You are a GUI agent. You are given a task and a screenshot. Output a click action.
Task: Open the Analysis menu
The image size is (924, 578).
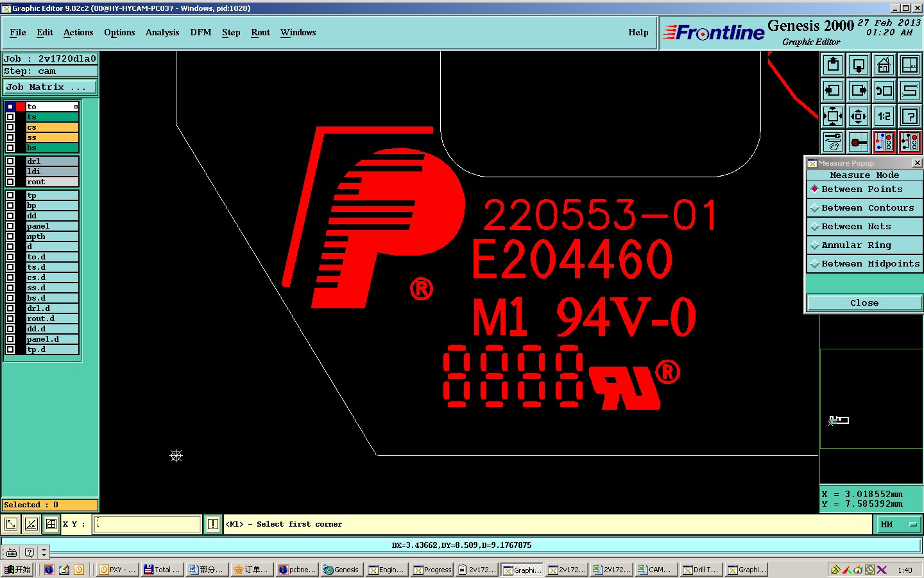[x=162, y=32]
